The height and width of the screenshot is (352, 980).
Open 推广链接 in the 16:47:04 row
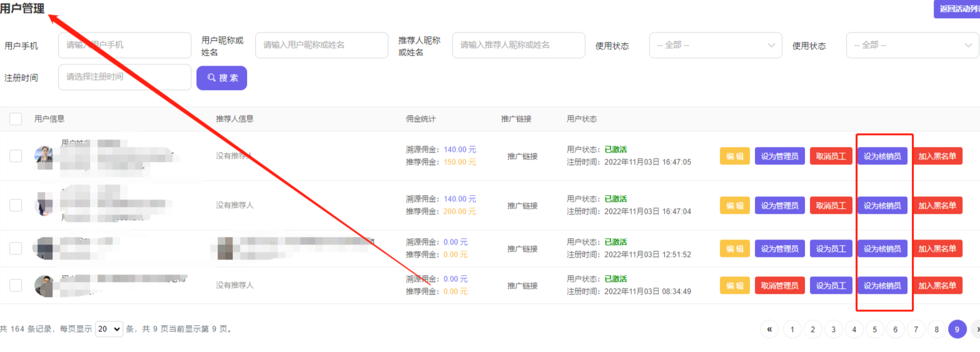pyautogui.click(x=522, y=205)
